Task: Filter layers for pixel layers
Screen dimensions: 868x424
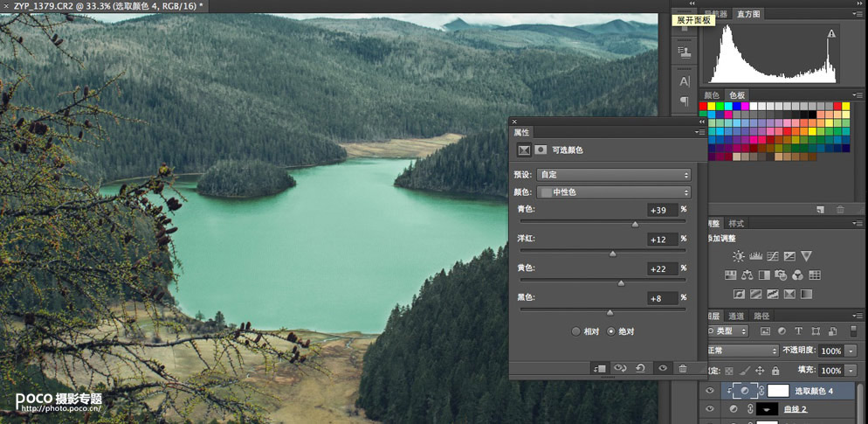Action: coord(766,330)
